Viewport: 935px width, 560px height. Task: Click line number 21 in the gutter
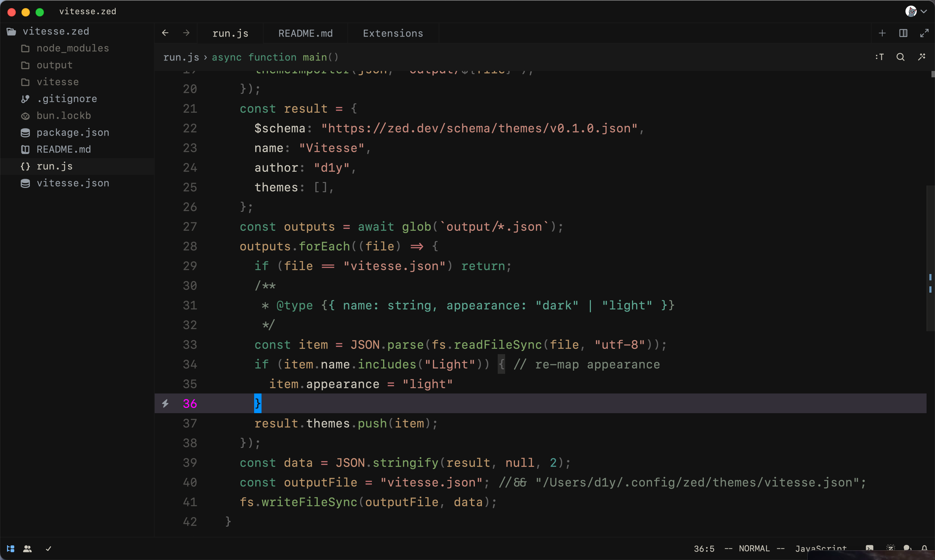(x=190, y=109)
